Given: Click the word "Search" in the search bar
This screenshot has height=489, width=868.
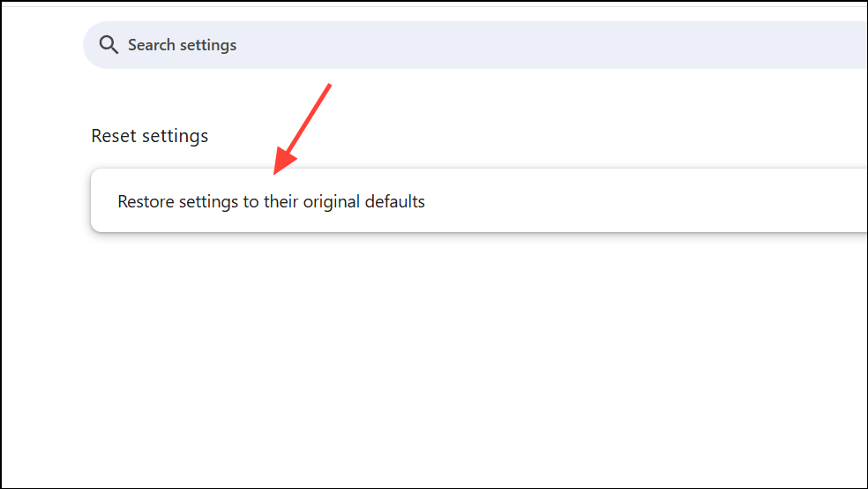Looking at the screenshot, I should (x=151, y=45).
